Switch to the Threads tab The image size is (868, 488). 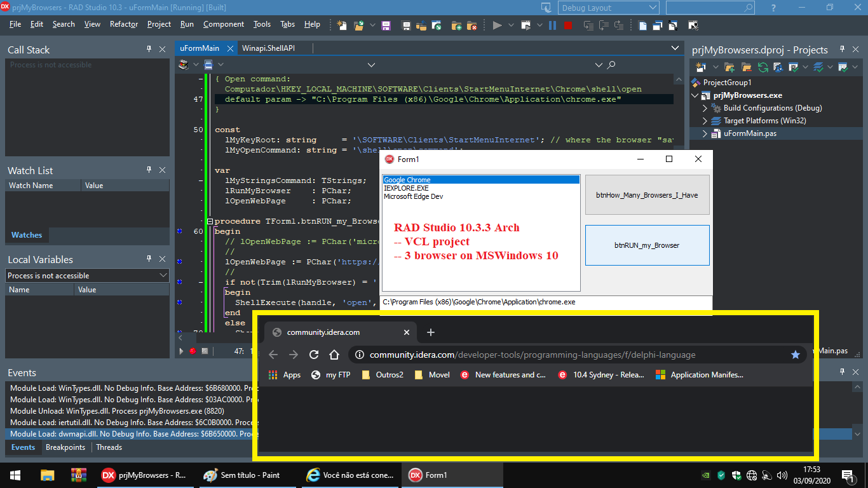coord(109,447)
